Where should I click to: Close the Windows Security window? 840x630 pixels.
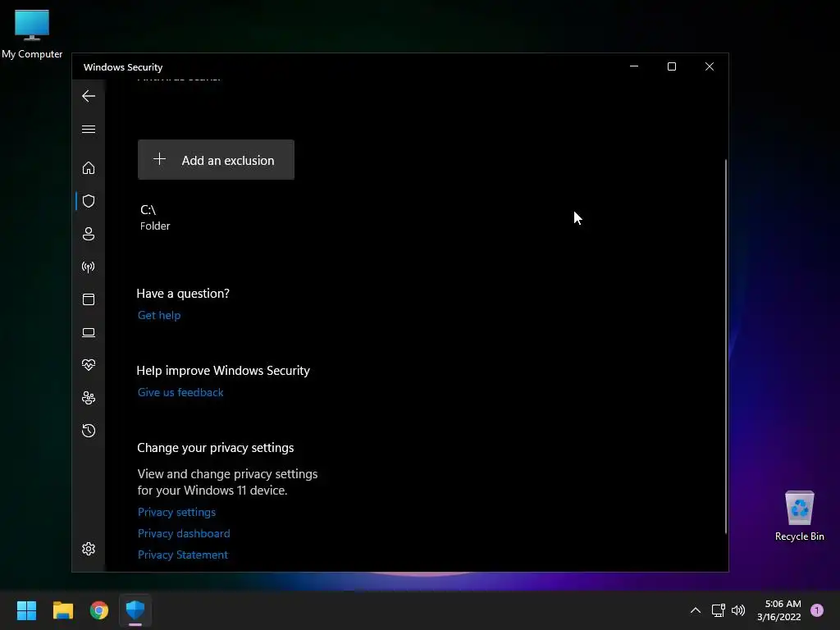(710, 66)
